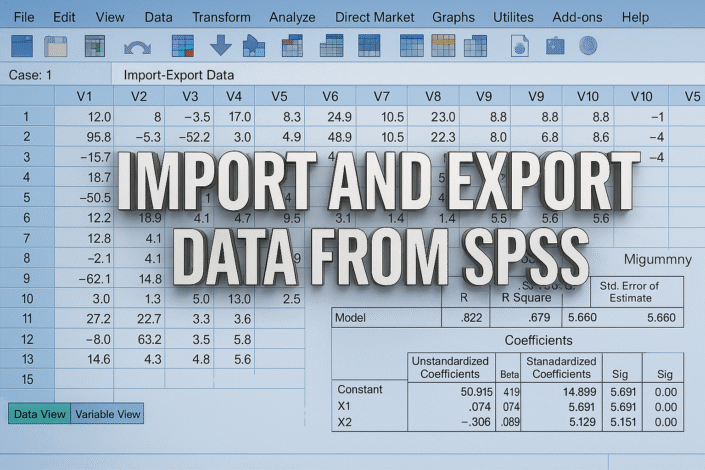Viewport: 705px width, 470px height.
Task: Select the V1 column header
Action: 84,96
